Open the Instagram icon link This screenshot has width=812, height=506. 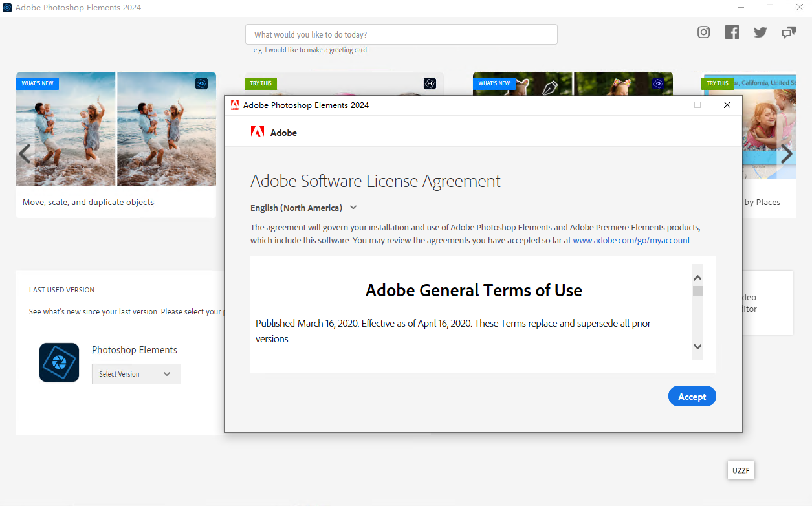pos(703,32)
